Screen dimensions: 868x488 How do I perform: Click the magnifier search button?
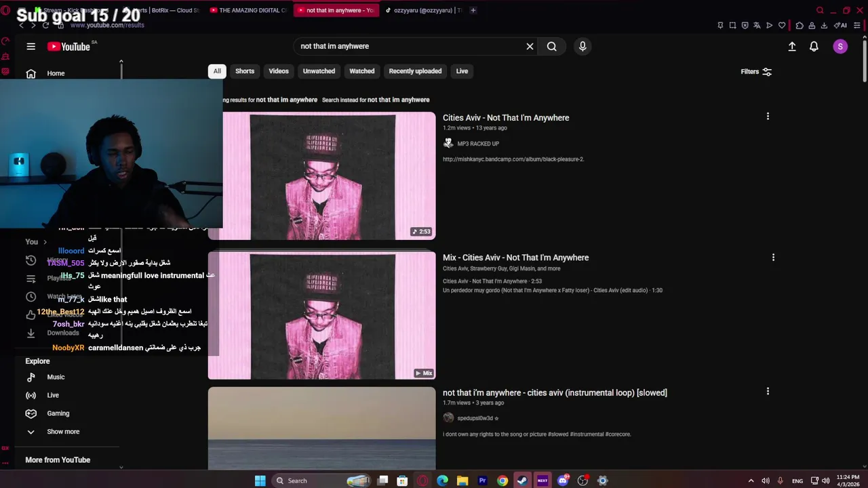click(552, 46)
